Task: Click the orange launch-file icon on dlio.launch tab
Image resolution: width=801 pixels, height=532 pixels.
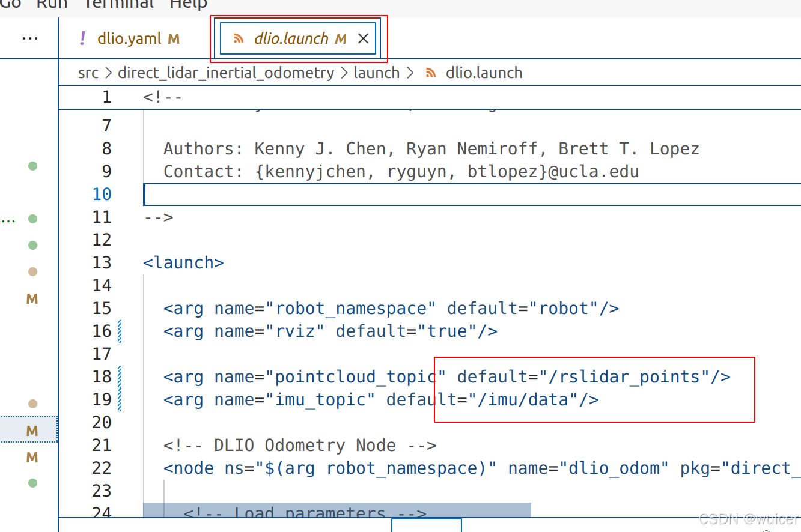Action: pos(239,37)
